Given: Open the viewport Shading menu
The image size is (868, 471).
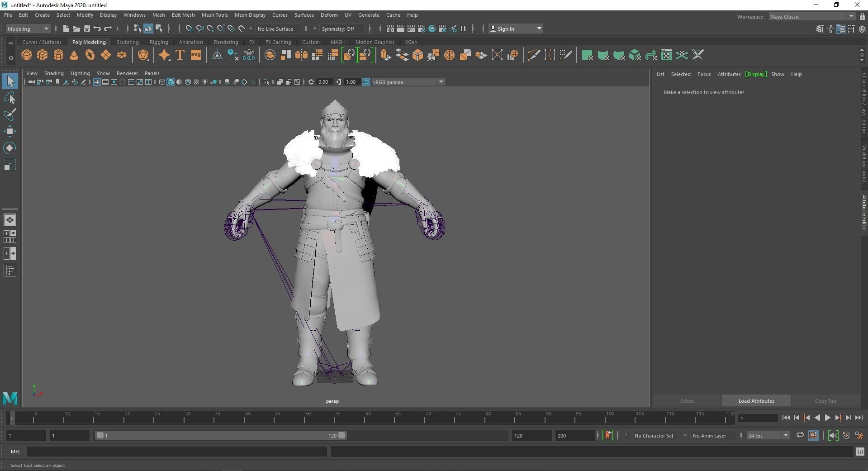Looking at the screenshot, I should tap(54, 73).
